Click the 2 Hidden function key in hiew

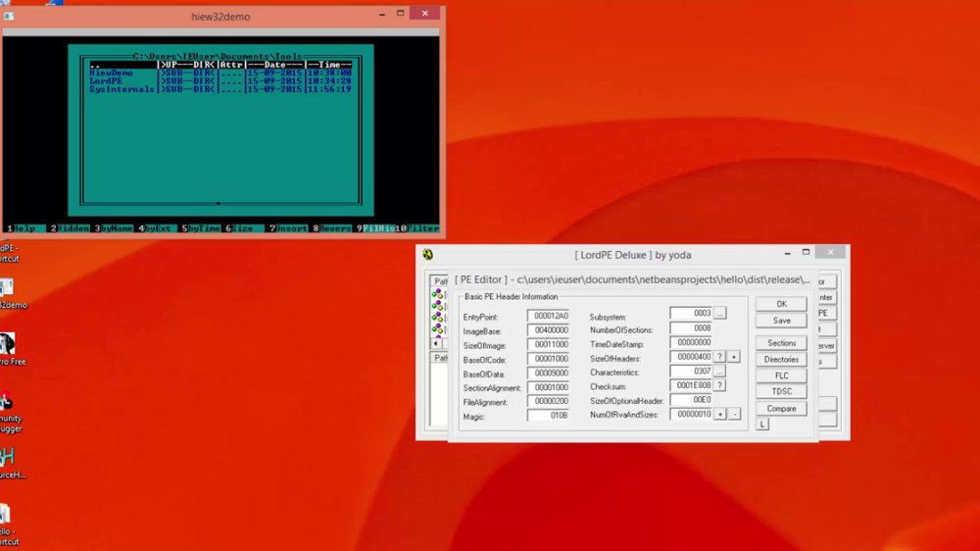(70, 228)
